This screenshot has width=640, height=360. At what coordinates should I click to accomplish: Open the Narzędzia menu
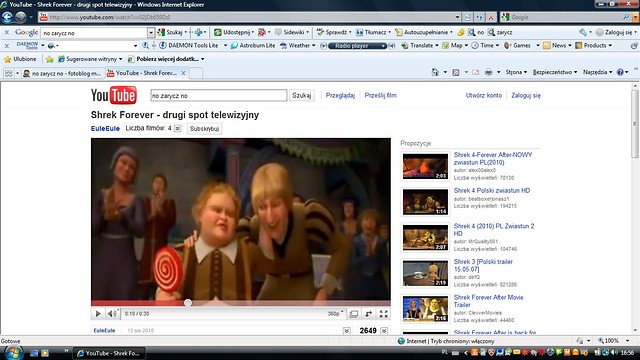point(598,72)
